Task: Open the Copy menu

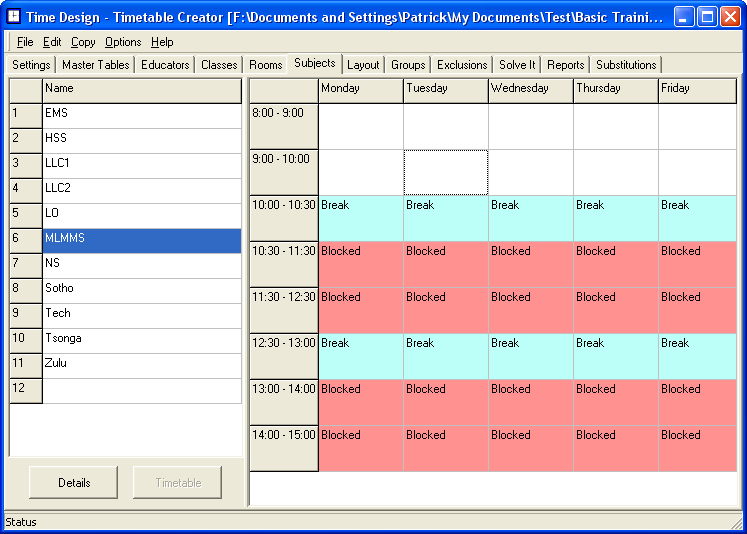Action: tap(83, 42)
